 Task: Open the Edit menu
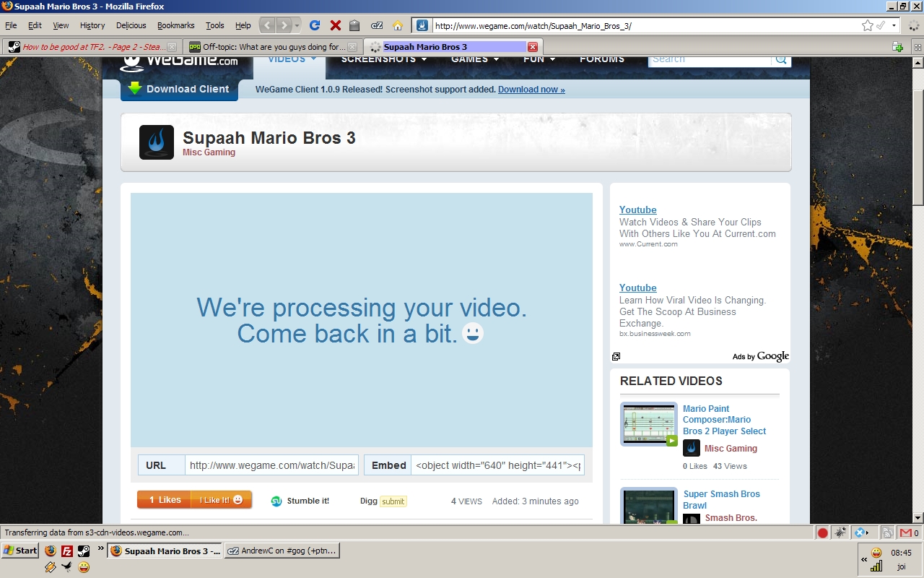[35, 25]
